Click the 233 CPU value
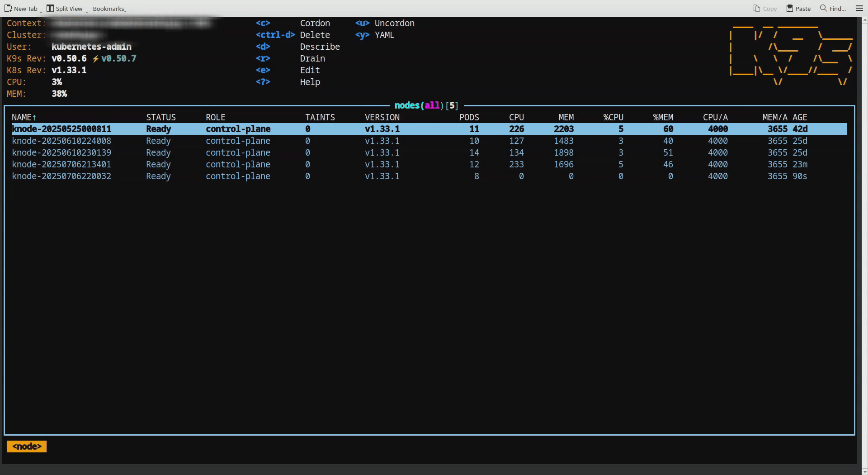868x475 pixels. tap(516, 164)
